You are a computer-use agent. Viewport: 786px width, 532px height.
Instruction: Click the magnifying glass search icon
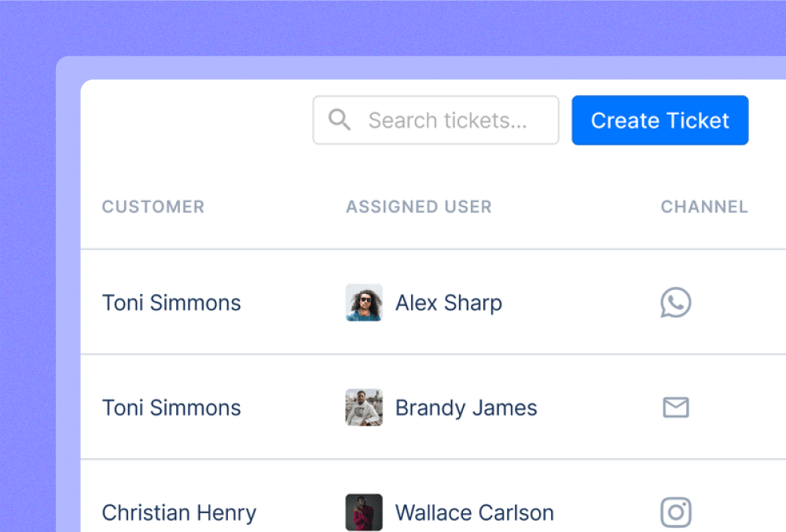click(340, 120)
